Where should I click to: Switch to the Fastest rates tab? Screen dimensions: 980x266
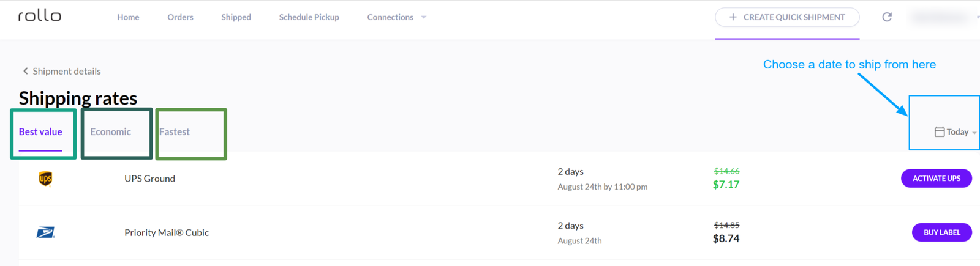(175, 131)
